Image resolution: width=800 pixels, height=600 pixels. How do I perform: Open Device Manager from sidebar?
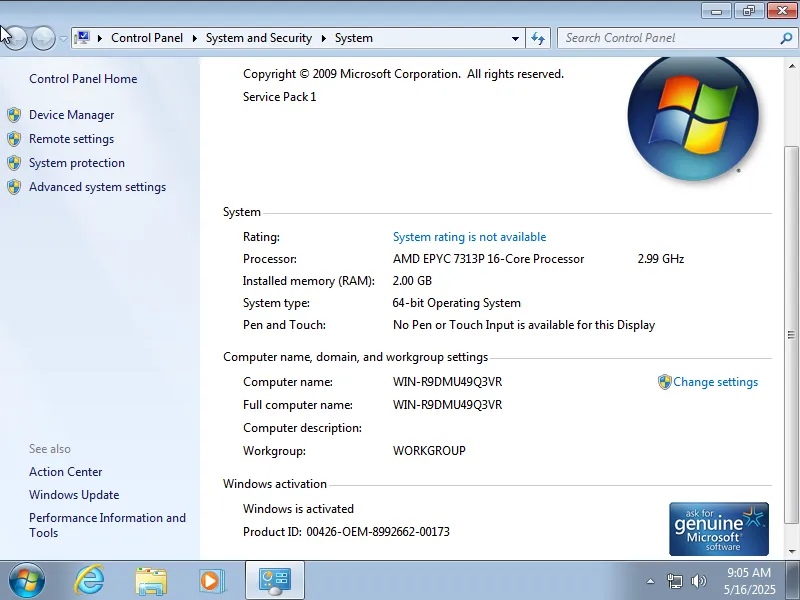click(x=71, y=115)
